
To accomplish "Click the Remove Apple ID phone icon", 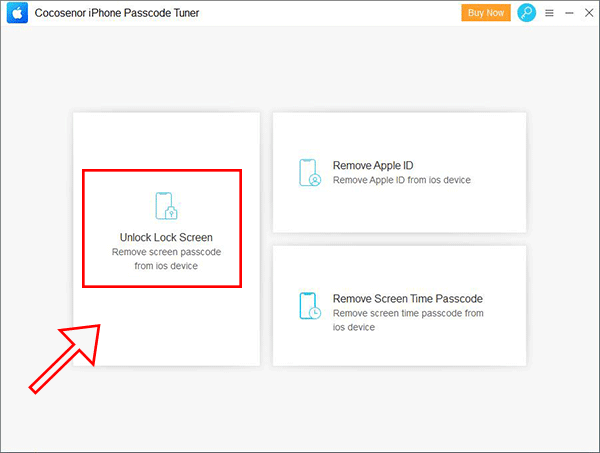I will [x=310, y=173].
